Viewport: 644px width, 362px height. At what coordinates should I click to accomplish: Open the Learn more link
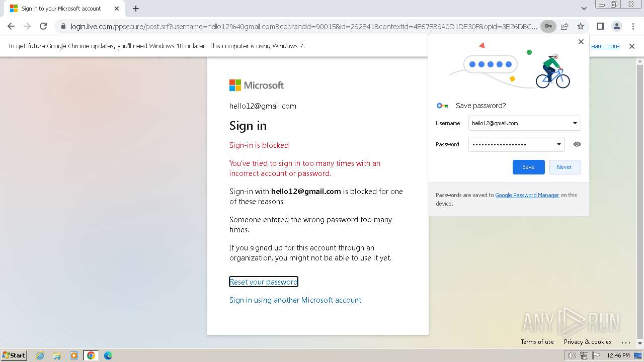(x=604, y=46)
